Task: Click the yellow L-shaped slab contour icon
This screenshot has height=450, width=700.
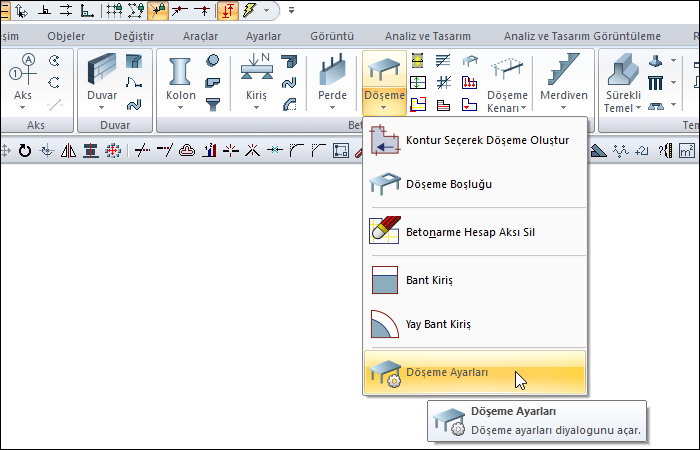Action: [x=418, y=105]
